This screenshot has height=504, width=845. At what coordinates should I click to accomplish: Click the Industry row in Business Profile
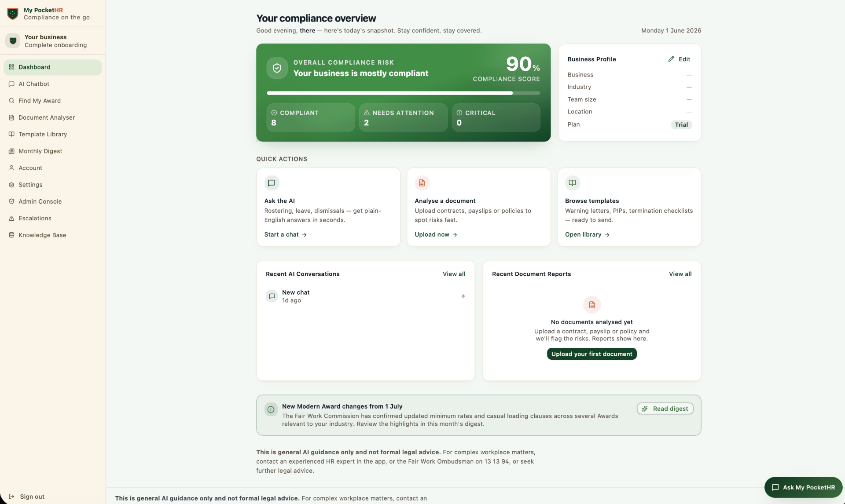(x=629, y=87)
